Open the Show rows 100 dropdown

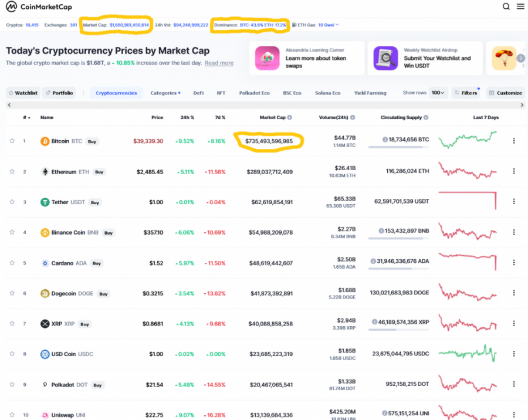[438, 93]
